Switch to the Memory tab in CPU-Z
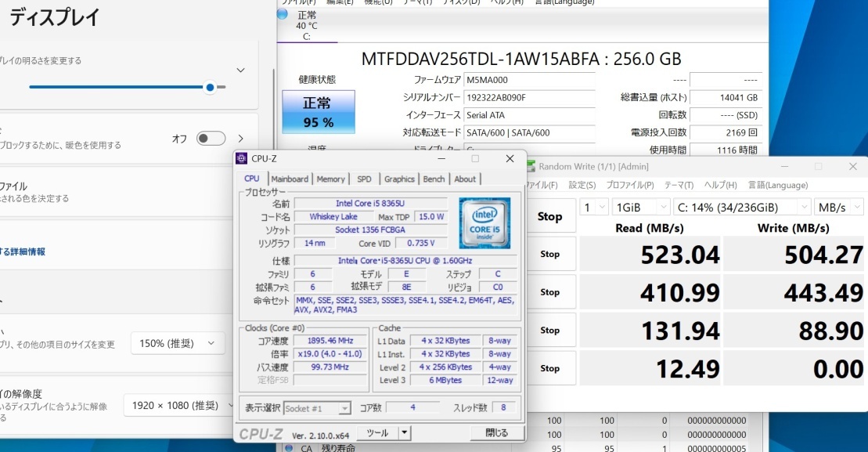This screenshot has height=452, width=868. point(330,179)
